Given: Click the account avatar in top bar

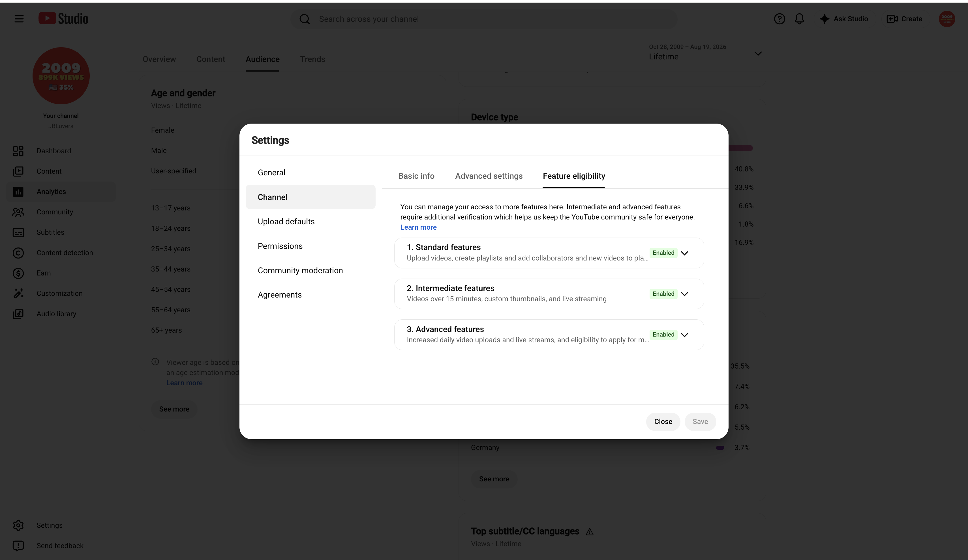Looking at the screenshot, I should point(947,19).
